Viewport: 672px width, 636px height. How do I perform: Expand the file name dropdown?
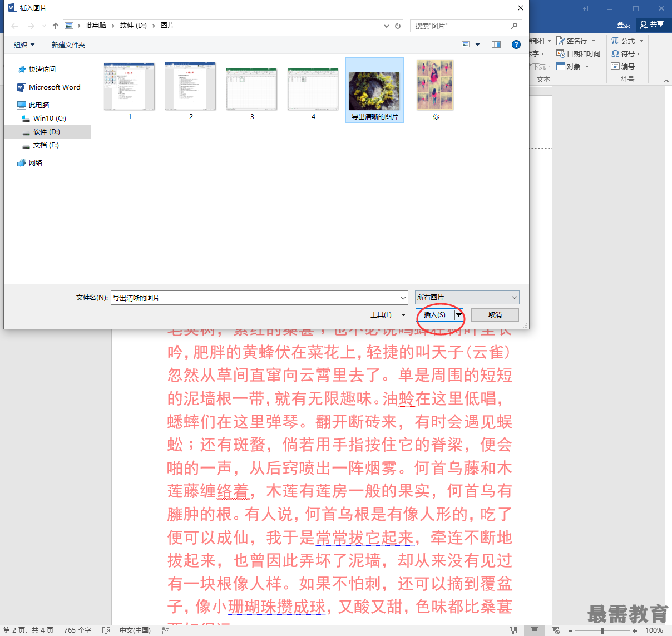click(403, 298)
